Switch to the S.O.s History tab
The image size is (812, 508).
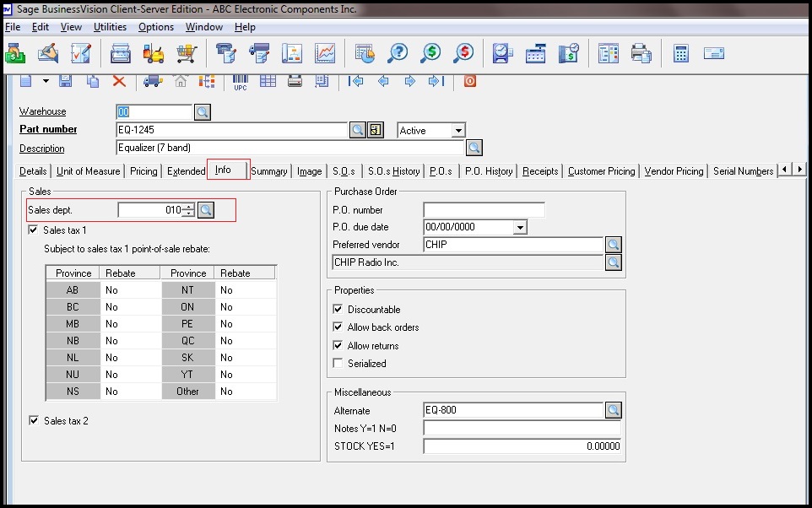pyautogui.click(x=393, y=171)
